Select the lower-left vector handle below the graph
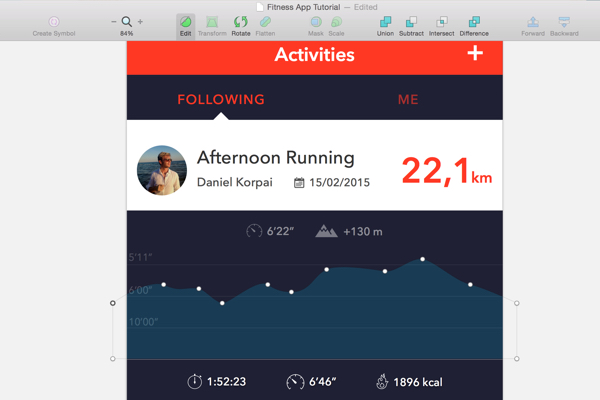600x400 pixels. click(112, 359)
